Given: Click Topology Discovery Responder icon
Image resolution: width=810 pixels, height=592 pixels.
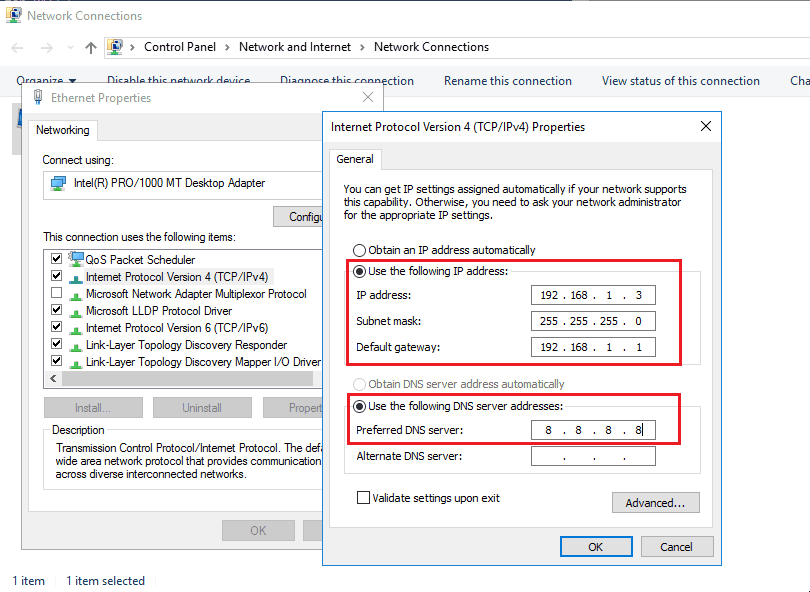Looking at the screenshot, I should point(76,347).
